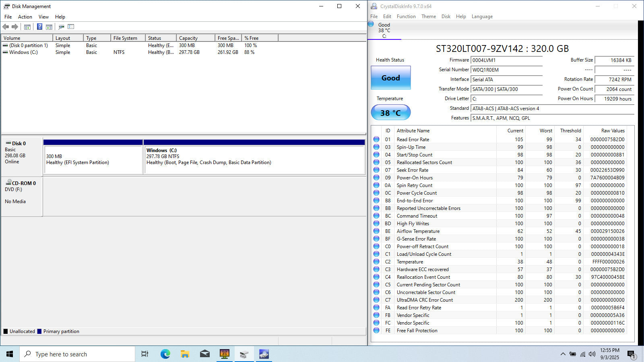Screen dimensions: 644x362
Task: Click the taskbar icon left of Disk Management
Action: (x=224, y=354)
